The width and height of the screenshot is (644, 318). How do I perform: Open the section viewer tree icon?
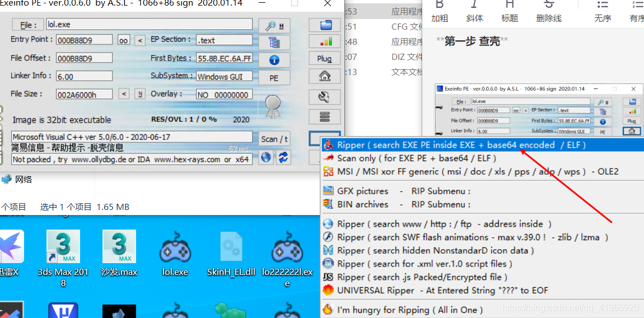pyautogui.click(x=274, y=43)
